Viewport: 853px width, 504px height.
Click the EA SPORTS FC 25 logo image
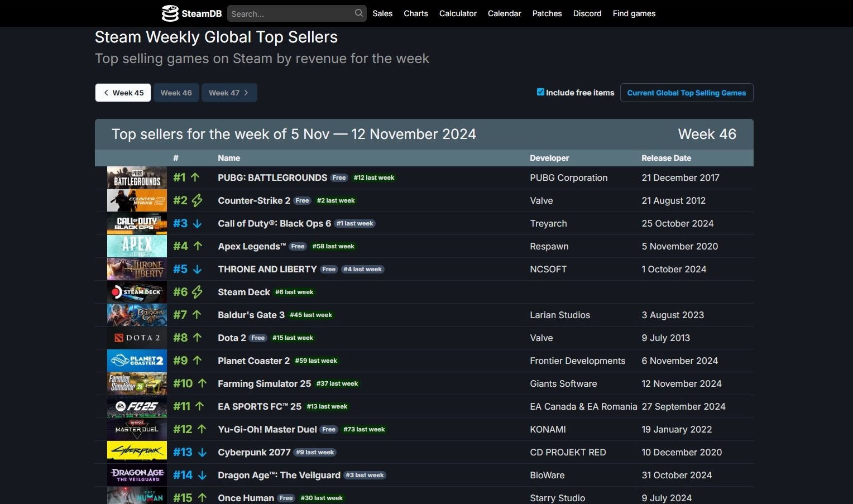point(137,406)
